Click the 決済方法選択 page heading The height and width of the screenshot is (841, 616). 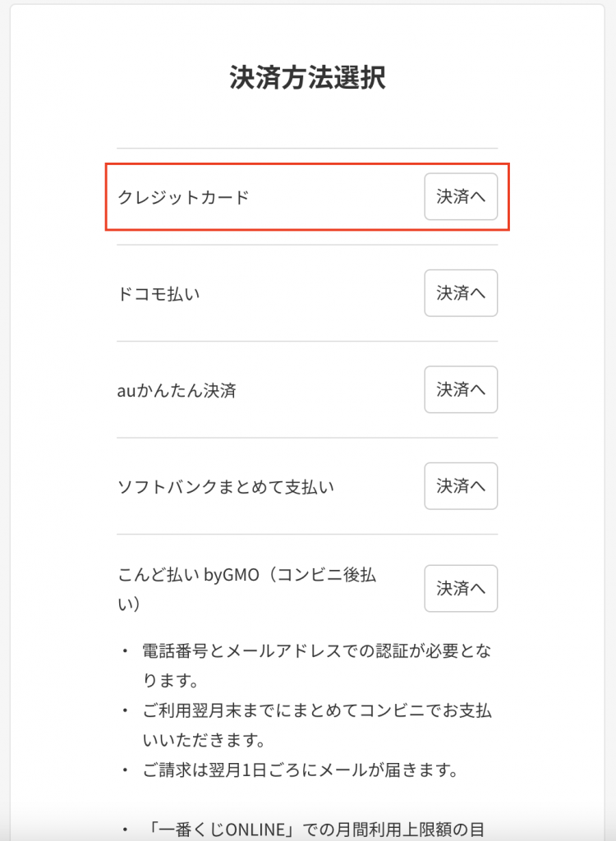coord(308,78)
